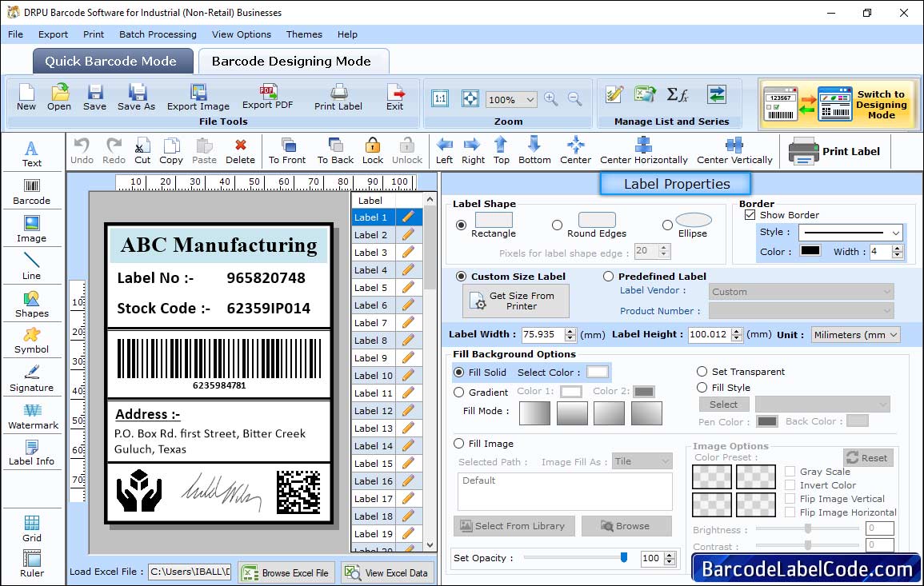Select the Shapes tool
Image resolution: width=924 pixels, height=586 pixels.
coord(32,305)
